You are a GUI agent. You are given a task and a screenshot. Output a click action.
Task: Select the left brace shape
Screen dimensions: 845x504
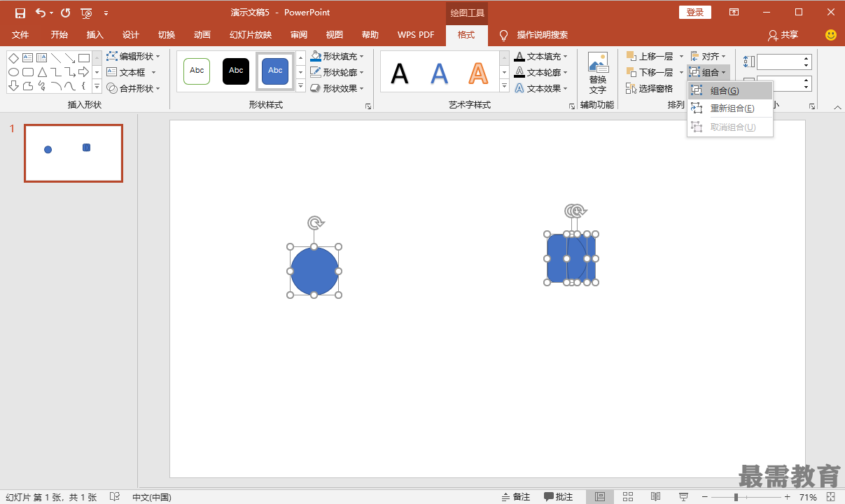tap(84, 86)
